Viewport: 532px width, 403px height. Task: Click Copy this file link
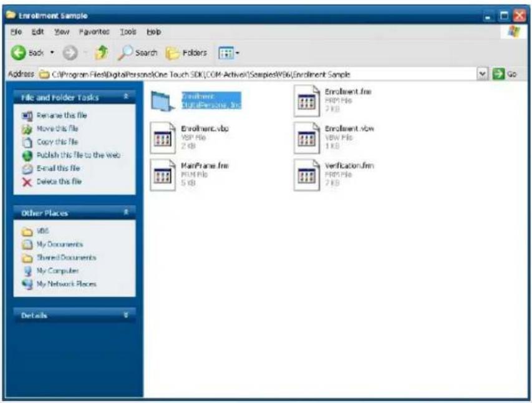point(57,142)
